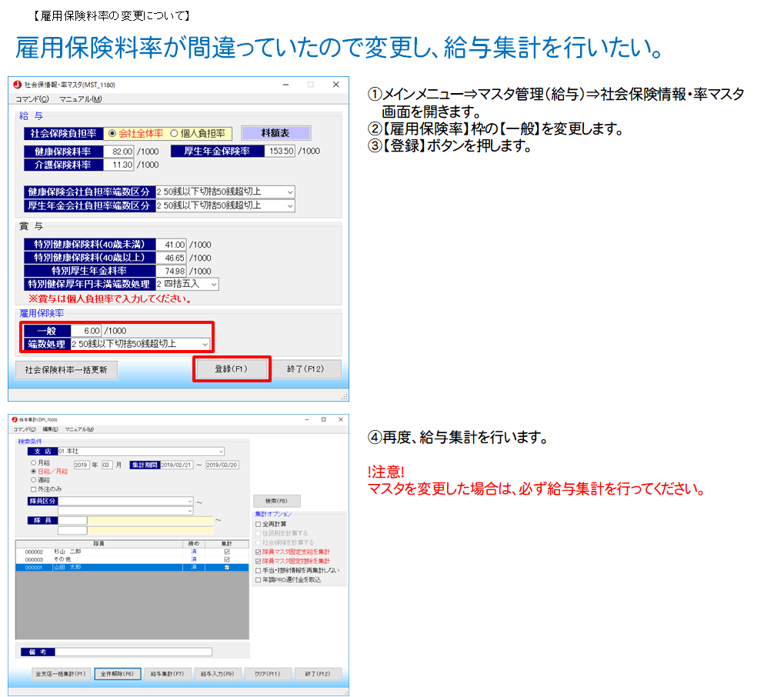This screenshot has width=784, height=697.
Task: Select the 月給 radio option
Action: click(33, 463)
